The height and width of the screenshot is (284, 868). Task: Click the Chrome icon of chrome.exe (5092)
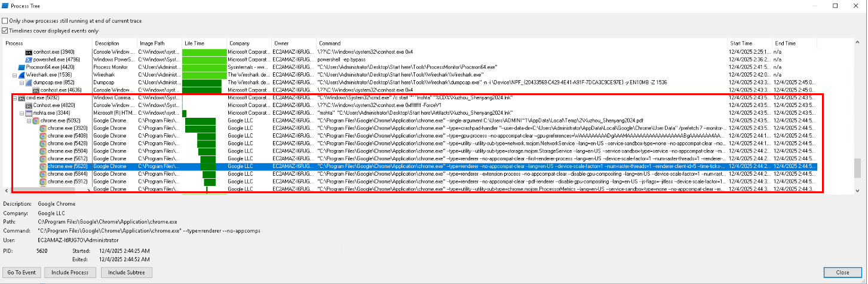coord(36,121)
